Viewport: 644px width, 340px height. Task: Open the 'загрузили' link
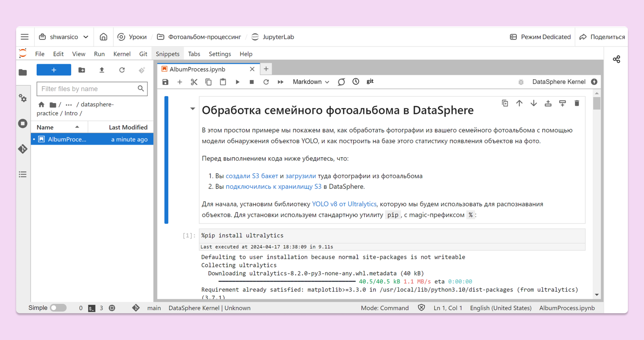(x=301, y=176)
